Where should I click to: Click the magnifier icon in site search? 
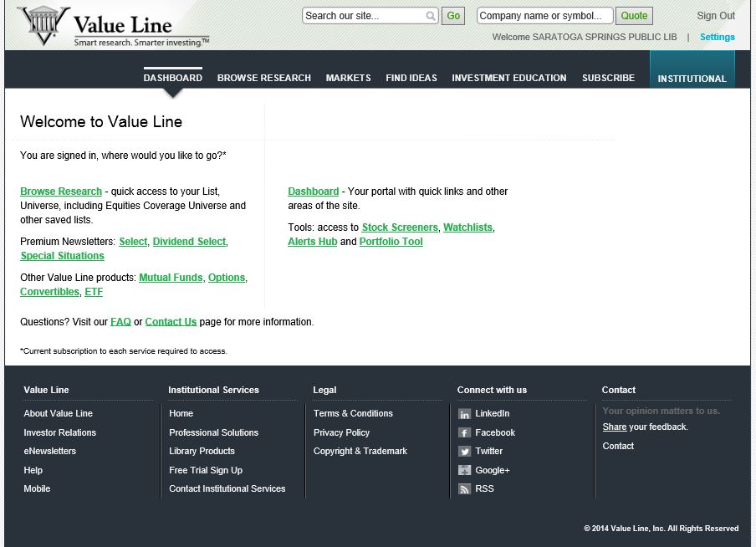(431, 16)
